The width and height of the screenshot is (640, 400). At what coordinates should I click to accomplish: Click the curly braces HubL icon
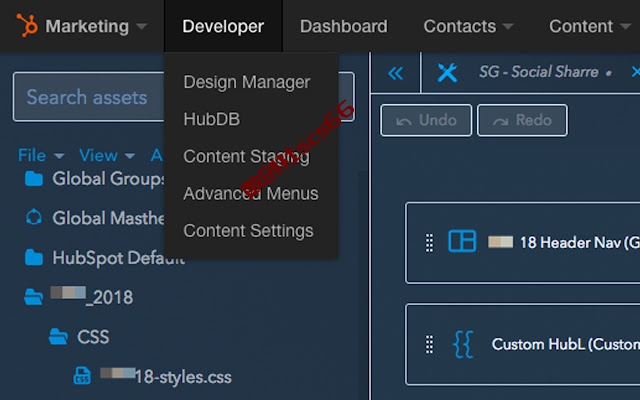pos(463,344)
